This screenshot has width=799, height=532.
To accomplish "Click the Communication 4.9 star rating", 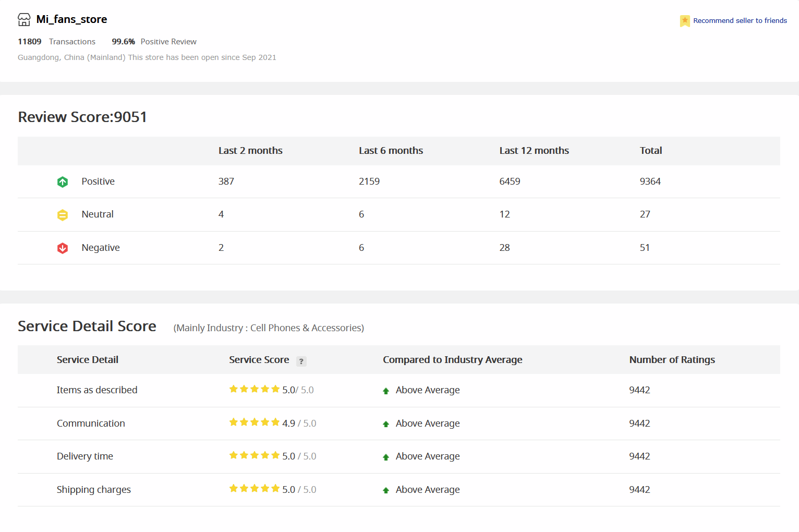I will tap(255, 422).
